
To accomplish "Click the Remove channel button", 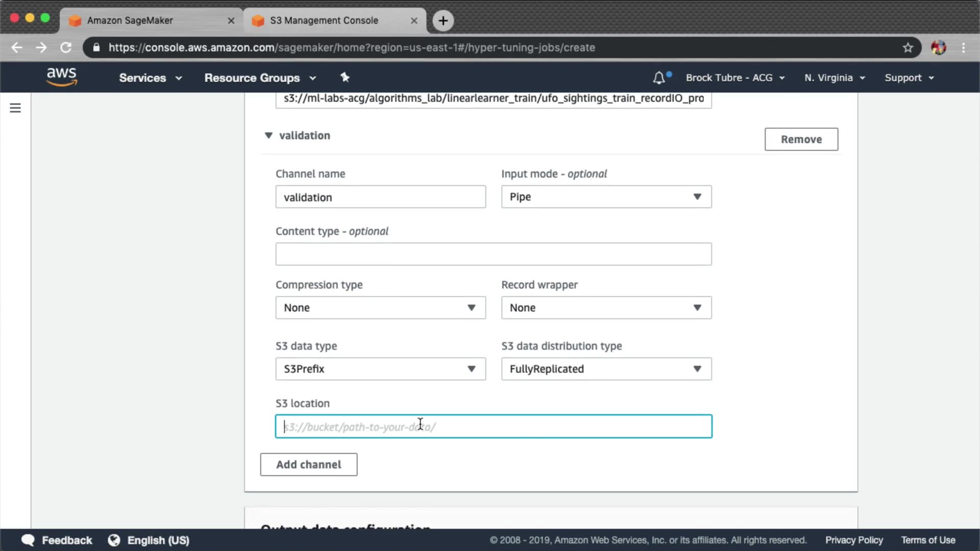I will click(x=801, y=139).
